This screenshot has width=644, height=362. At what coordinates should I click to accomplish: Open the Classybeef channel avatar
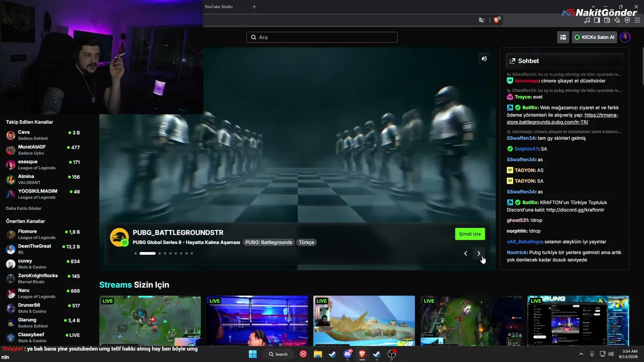[11, 337]
